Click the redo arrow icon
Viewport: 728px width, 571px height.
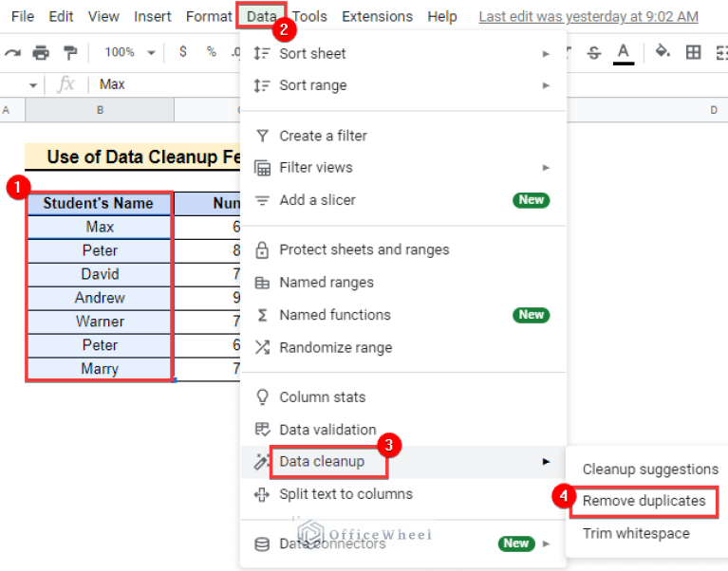pos(11,52)
